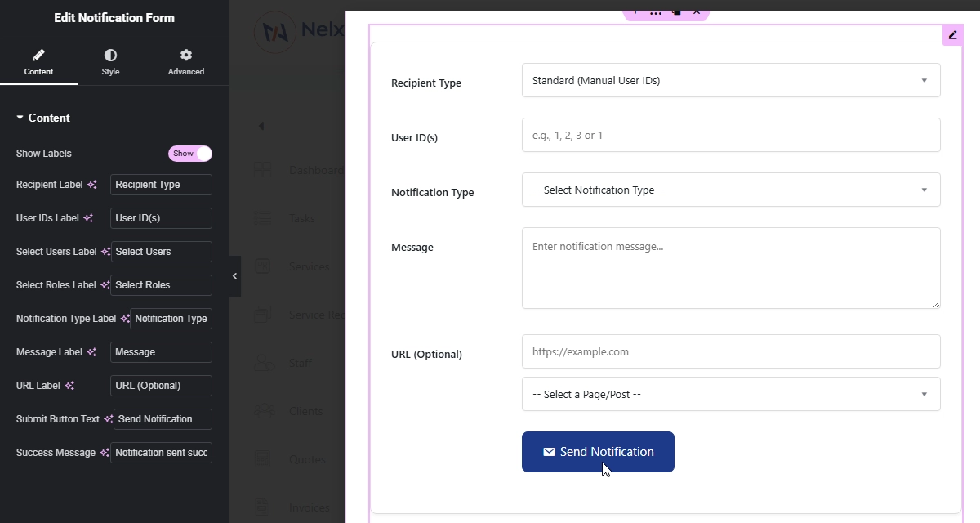980x523 pixels.
Task: Click the Services icon in background sidebar
Action: point(262,266)
